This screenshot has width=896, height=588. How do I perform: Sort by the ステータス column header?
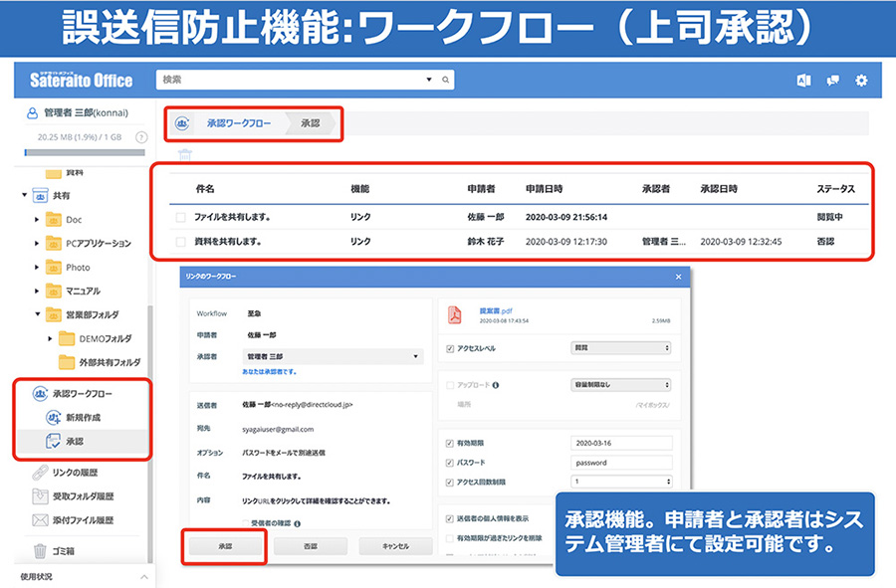835,189
